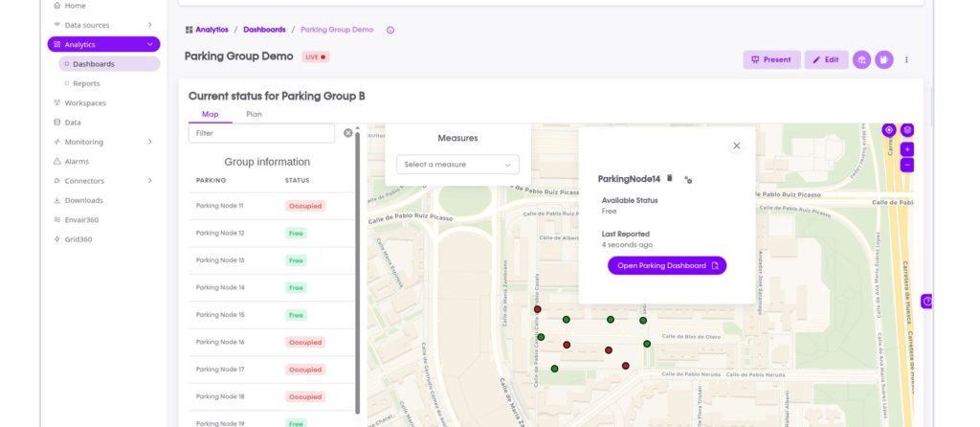Viewport: 980px width, 427px height.
Task: Click the scroll-up arrow above list scrollbar
Action: click(358, 127)
